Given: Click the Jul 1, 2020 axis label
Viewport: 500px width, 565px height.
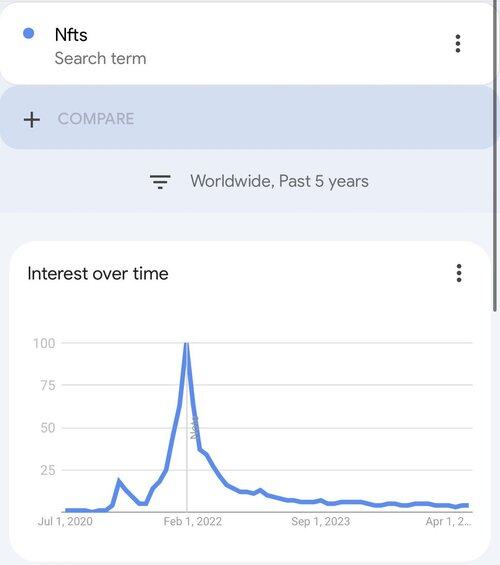Looking at the screenshot, I should coord(65,521).
